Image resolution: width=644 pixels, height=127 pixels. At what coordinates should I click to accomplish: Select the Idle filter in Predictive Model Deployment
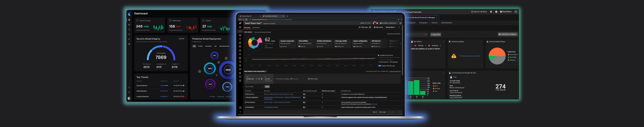[215, 46]
